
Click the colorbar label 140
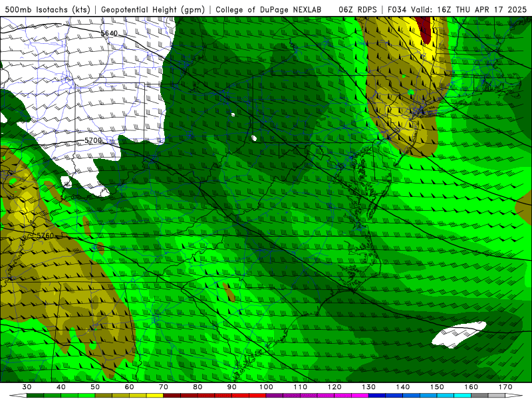403,387
